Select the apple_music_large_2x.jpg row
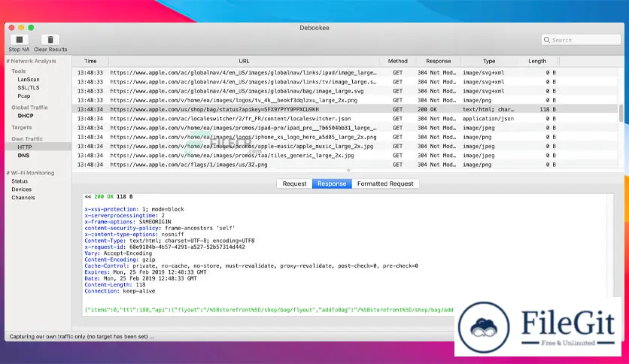 (345, 147)
